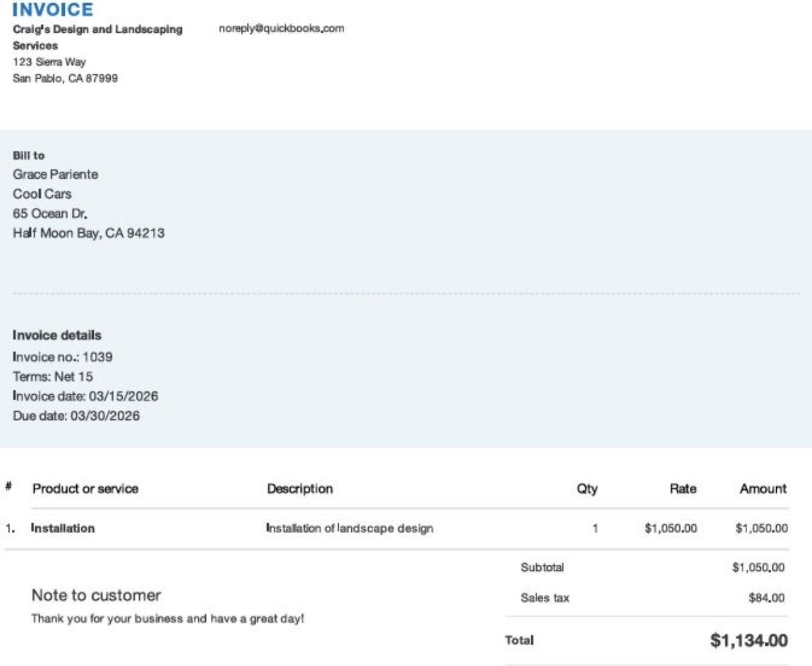
Task: Select the Due date 03/30/2026 line
Action: 76,415
